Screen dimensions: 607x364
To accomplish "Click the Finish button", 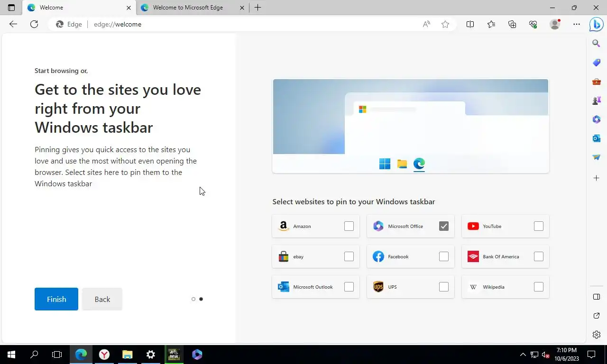I will click(x=56, y=299).
